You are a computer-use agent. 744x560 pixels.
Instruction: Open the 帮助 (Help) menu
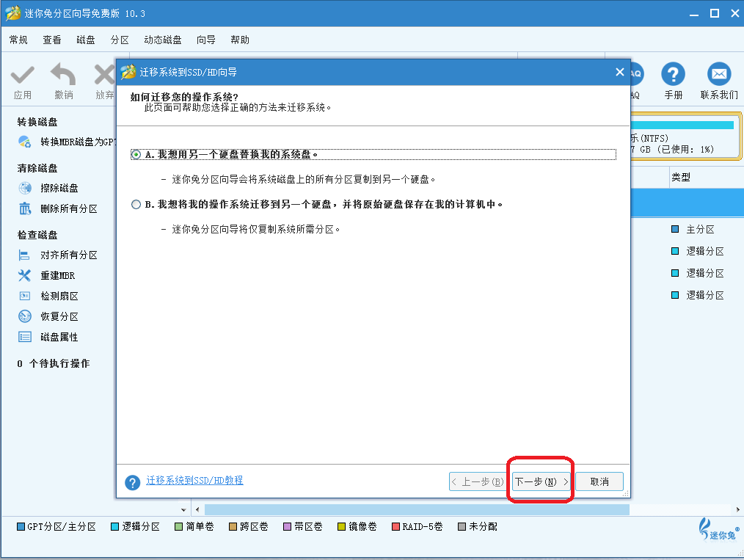(x=240, y=40)
